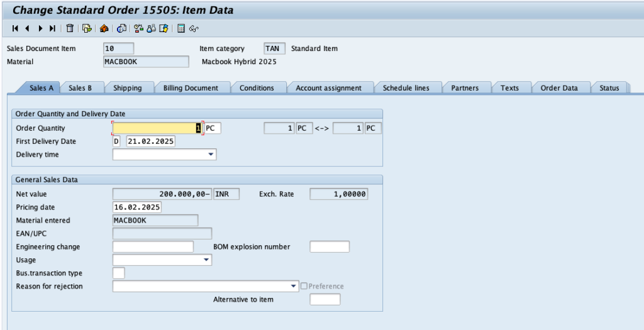Open the Account assignment tab

pos(328,88)
